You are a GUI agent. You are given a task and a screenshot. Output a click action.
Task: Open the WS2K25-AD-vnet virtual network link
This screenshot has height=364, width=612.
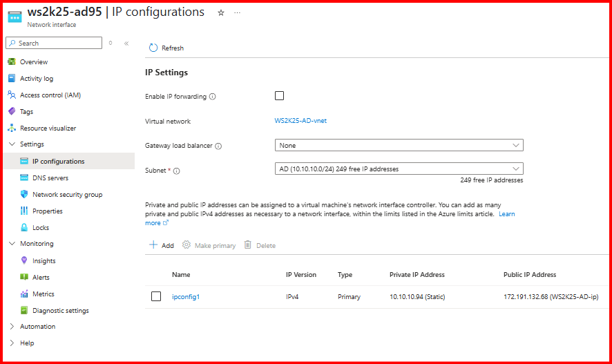point(300,121)
